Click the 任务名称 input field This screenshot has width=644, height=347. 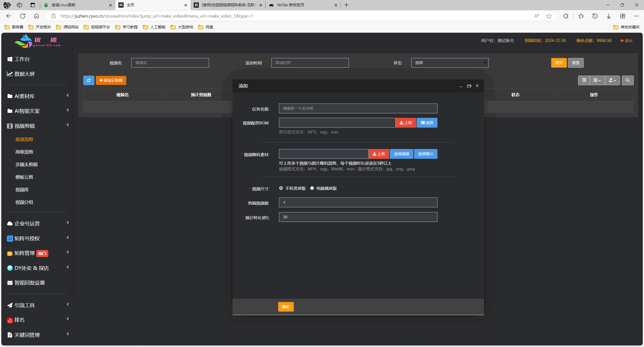[358, 109]
